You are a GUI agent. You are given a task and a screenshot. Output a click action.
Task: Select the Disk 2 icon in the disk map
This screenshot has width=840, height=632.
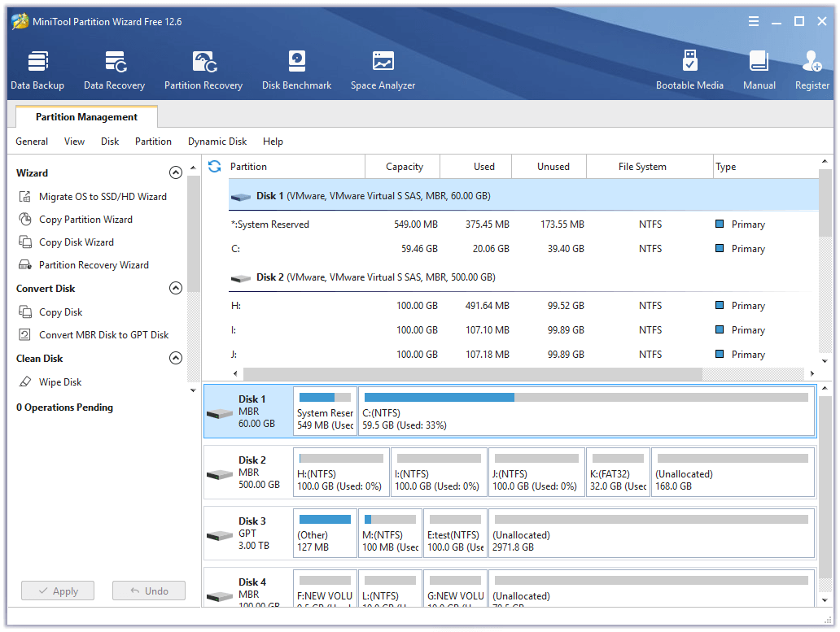pos(220,474)
